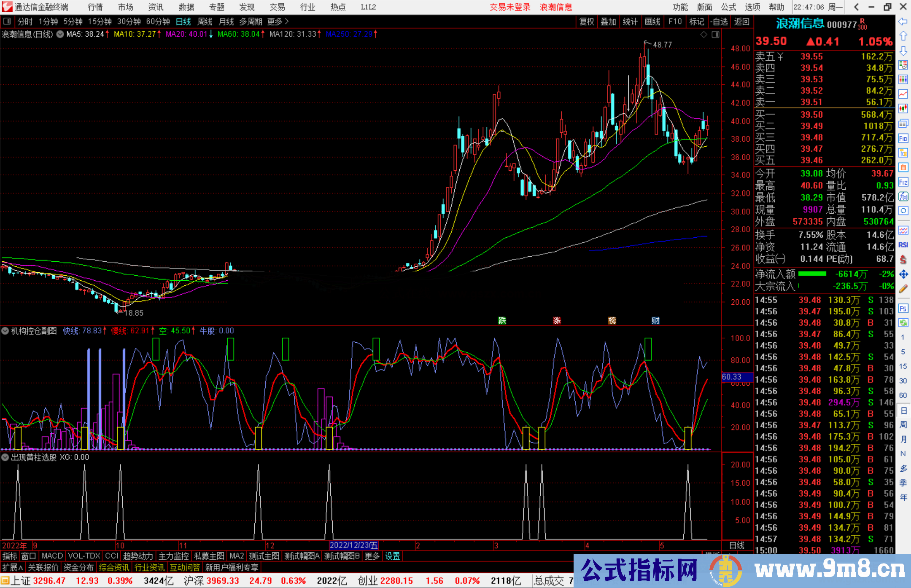Click the f(x) formula sidebar icon

point(903,196)
